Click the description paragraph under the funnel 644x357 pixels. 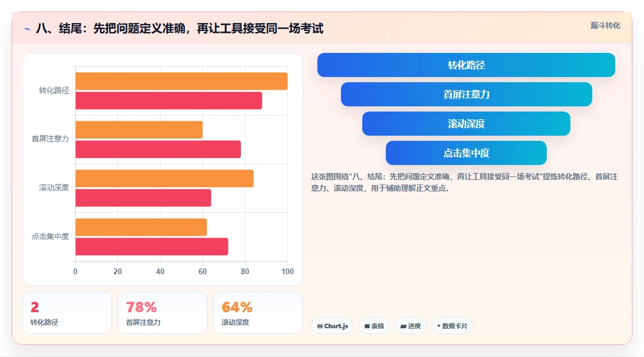[x=464, y=182]
